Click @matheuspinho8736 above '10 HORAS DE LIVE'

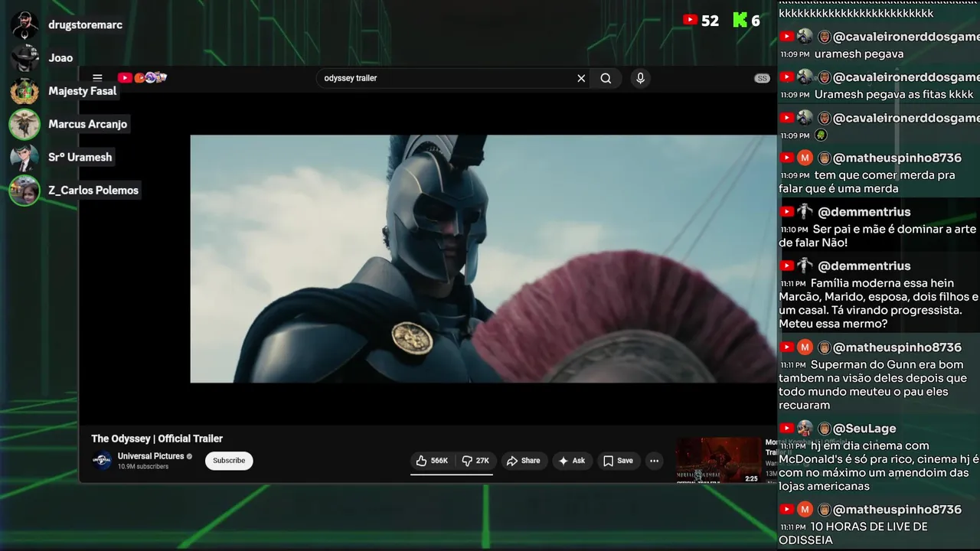point(897,510)
